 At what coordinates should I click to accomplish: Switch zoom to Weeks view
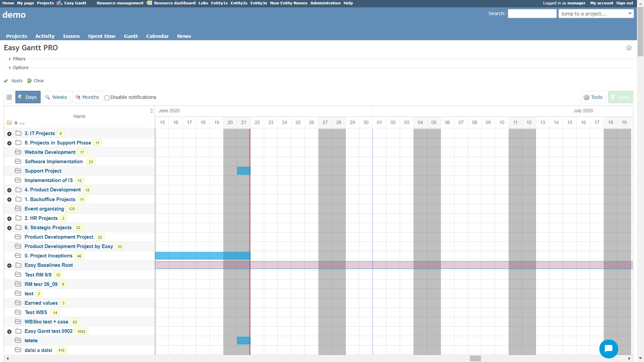point(56,97)
